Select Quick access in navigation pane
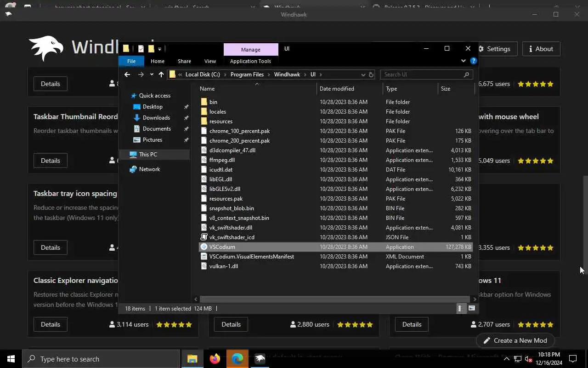 154,96
